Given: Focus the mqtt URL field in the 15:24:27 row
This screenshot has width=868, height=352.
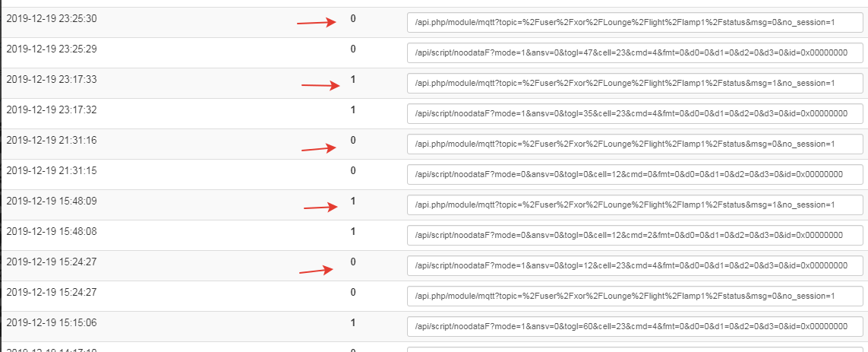Looking at the screenshot, I should point(635,296).
